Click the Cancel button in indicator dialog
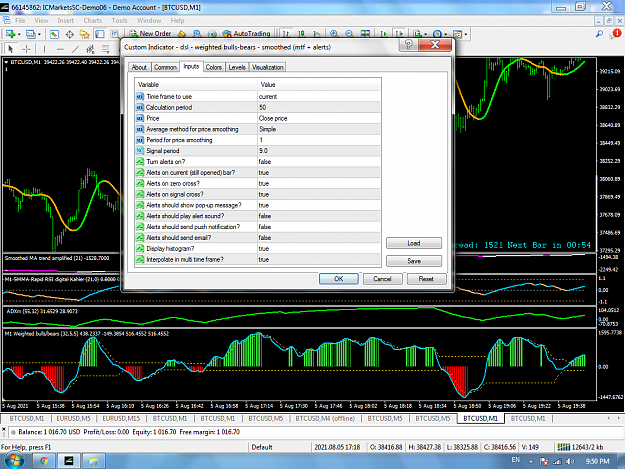This screenshot has width=625, height=469. (382, 279)
